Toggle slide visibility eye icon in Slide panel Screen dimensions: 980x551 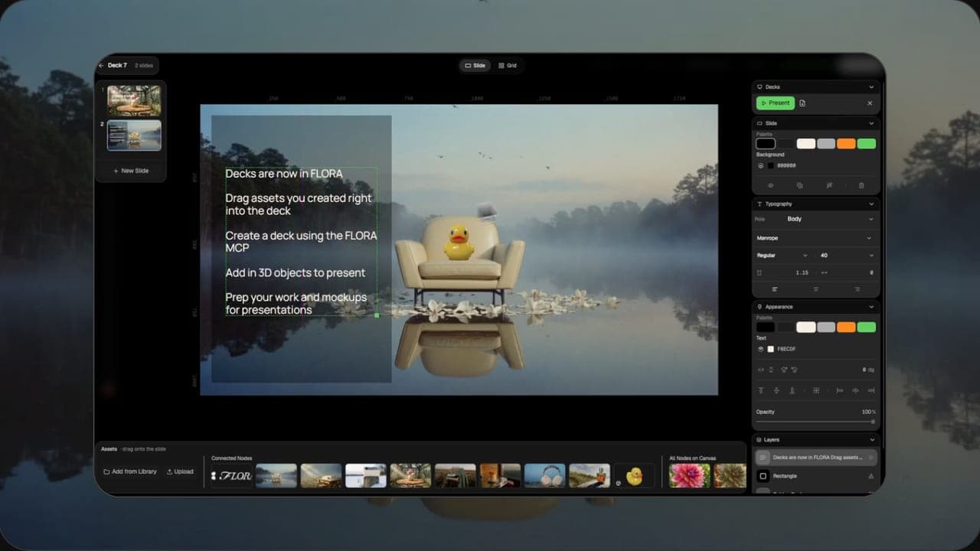pyautogui.click(x=770, y=185)
